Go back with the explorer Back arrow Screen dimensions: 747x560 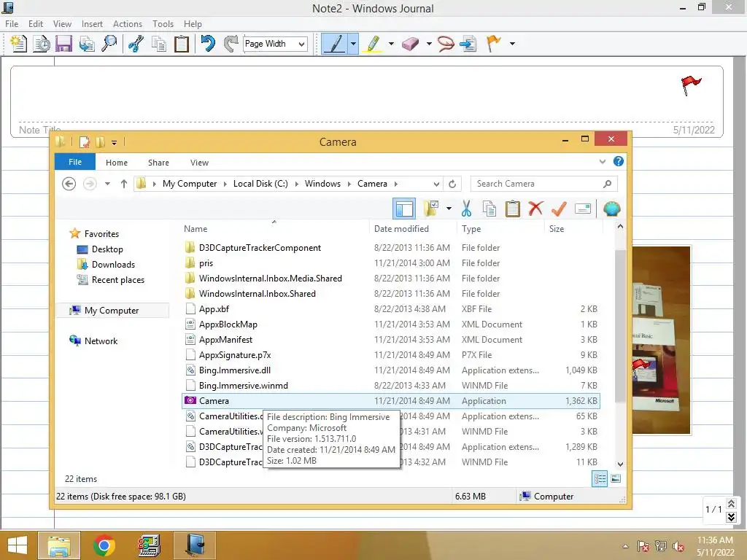[69, 184]
